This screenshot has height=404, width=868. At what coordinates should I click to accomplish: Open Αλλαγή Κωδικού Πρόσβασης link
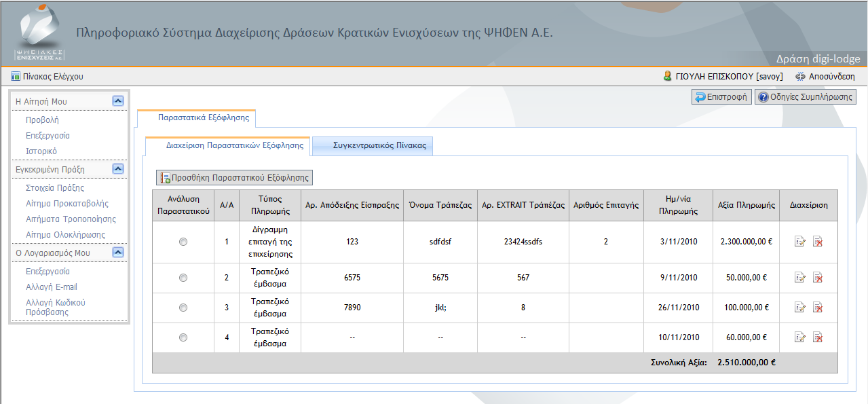tap(56, 307)
